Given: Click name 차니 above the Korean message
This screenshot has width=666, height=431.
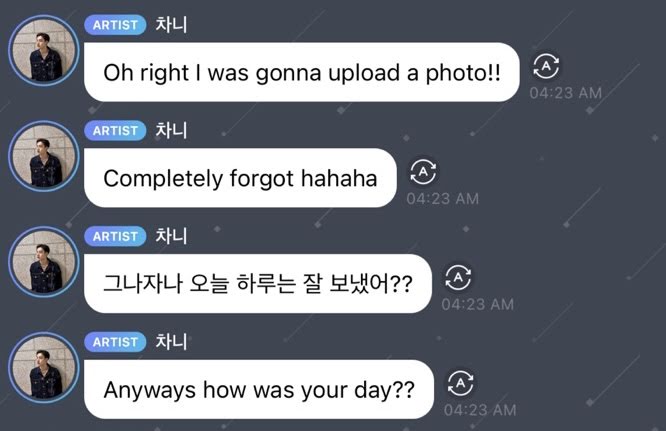Looking at the screenshot, I should 171,236.
